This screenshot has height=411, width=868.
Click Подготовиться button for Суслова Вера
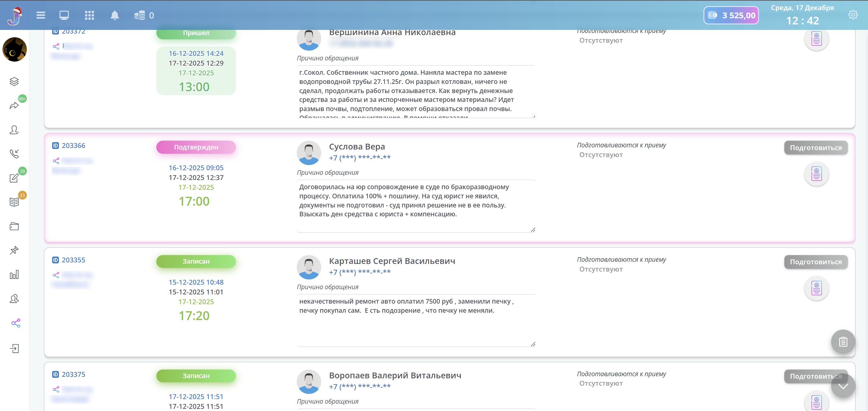coord(815,148)
